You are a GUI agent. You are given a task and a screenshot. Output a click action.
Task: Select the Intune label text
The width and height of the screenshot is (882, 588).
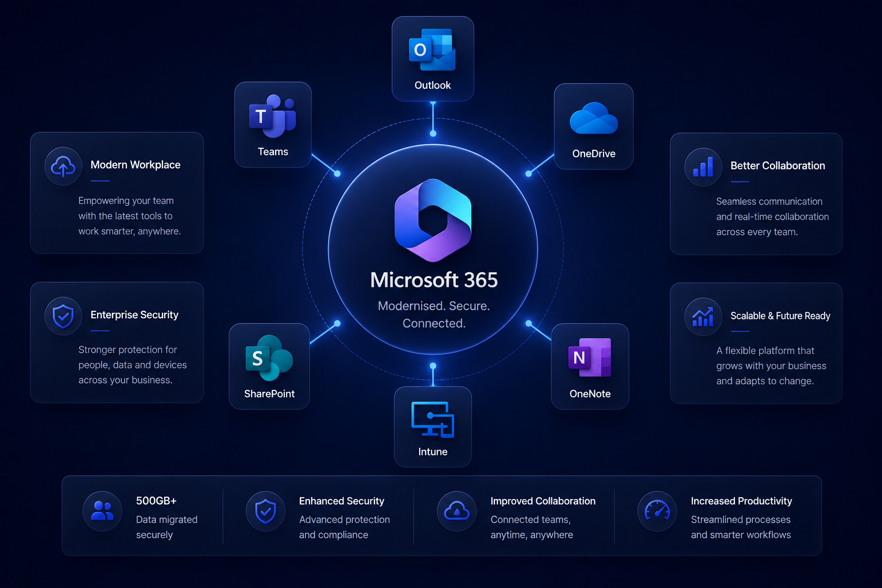(x=433, y=452)
